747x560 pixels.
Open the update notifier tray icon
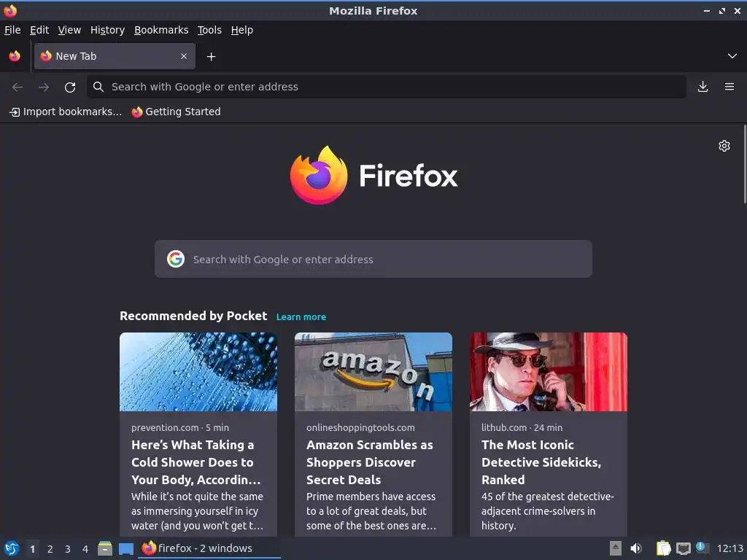coord(703,548)
